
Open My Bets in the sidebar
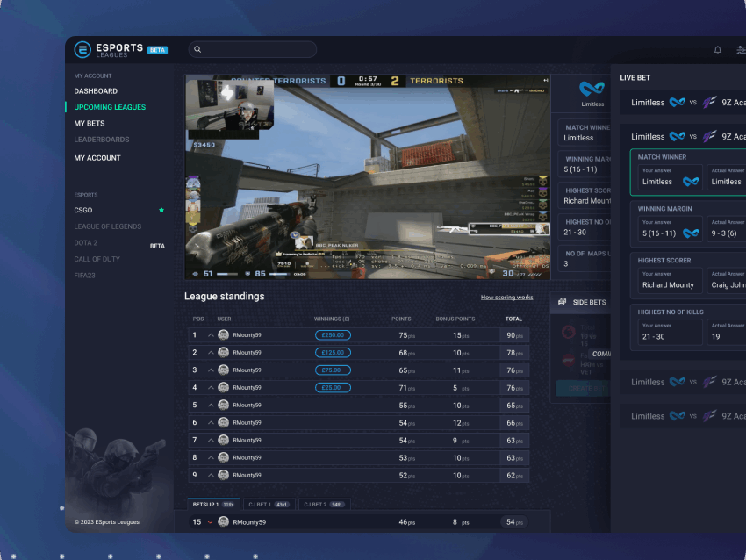point(90,124)
